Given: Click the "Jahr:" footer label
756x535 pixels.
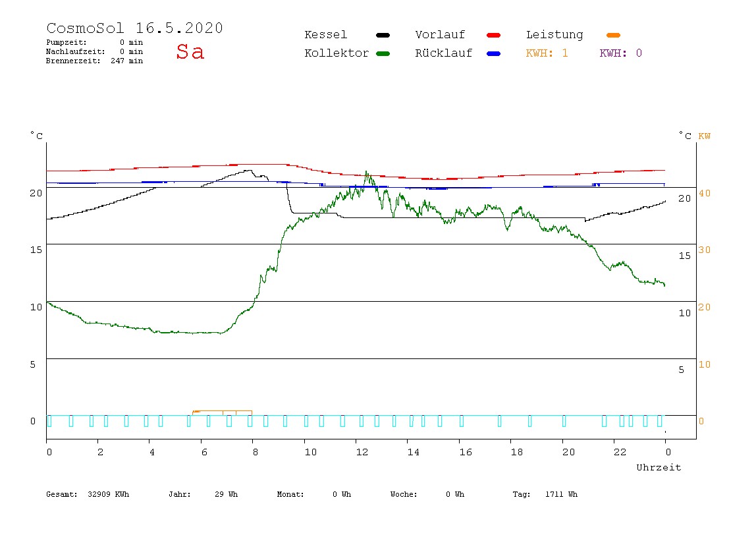Looking at the screenshot, I should 179,494.
